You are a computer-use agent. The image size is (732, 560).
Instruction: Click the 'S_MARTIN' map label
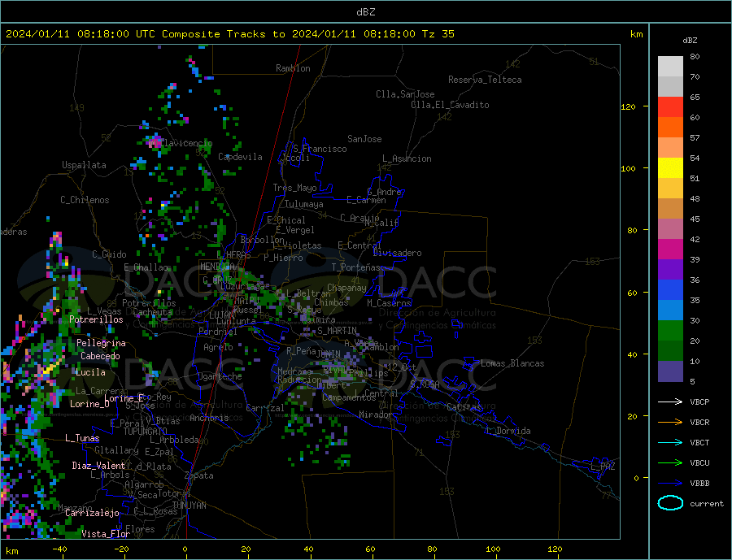(x=337, y=331)
